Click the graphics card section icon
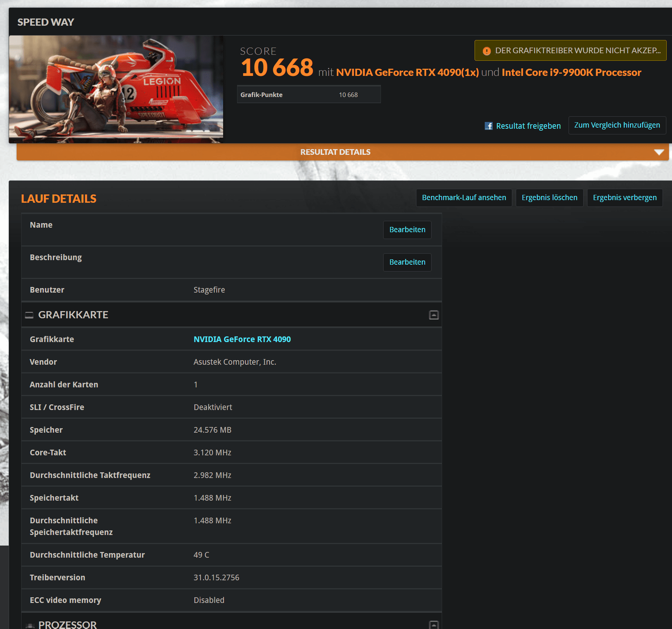This screenshot has width=672, height=629. click(29, 315)
